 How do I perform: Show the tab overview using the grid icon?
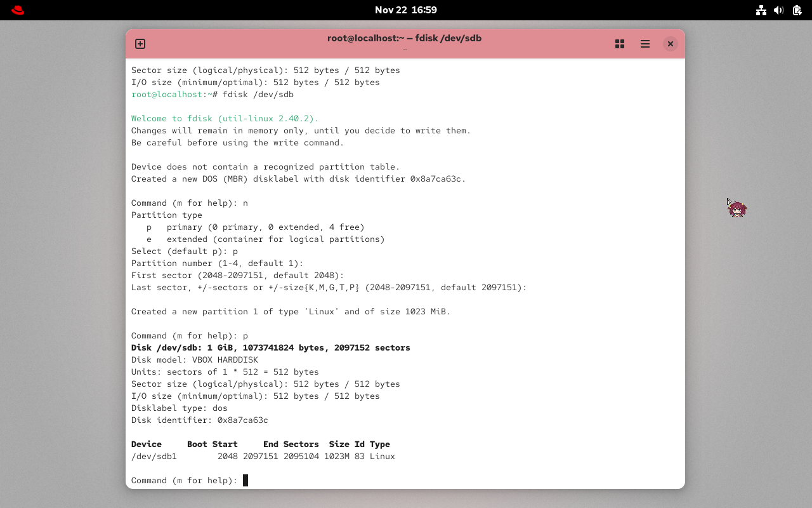(x=619, y=44)
